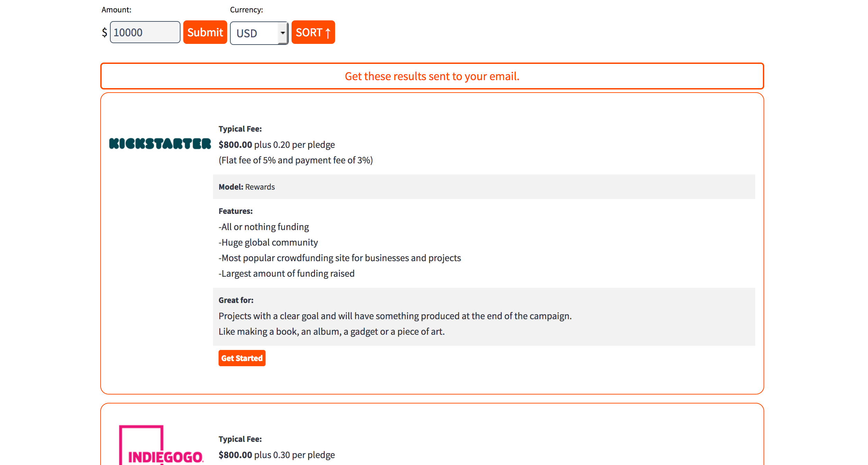
Task: Click the Indiegogo $800.00 fee text
Action: [x=235, y=455]
